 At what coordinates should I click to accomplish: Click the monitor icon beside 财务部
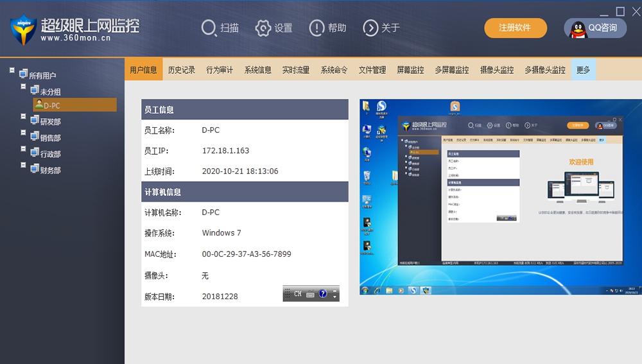point(35,168)
